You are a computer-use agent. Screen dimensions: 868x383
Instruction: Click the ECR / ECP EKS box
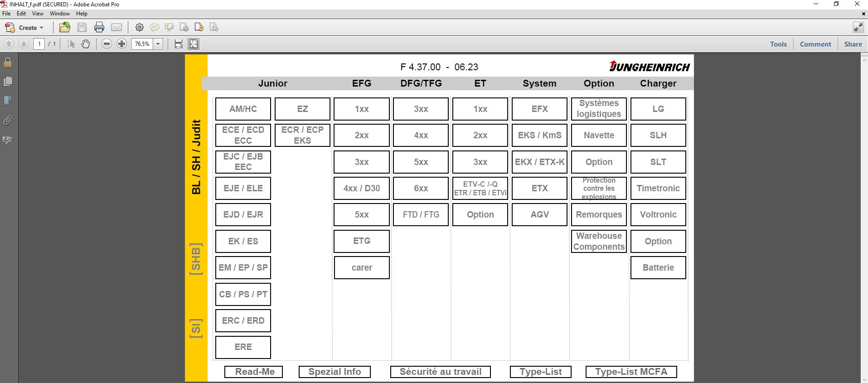click(302, 135)
